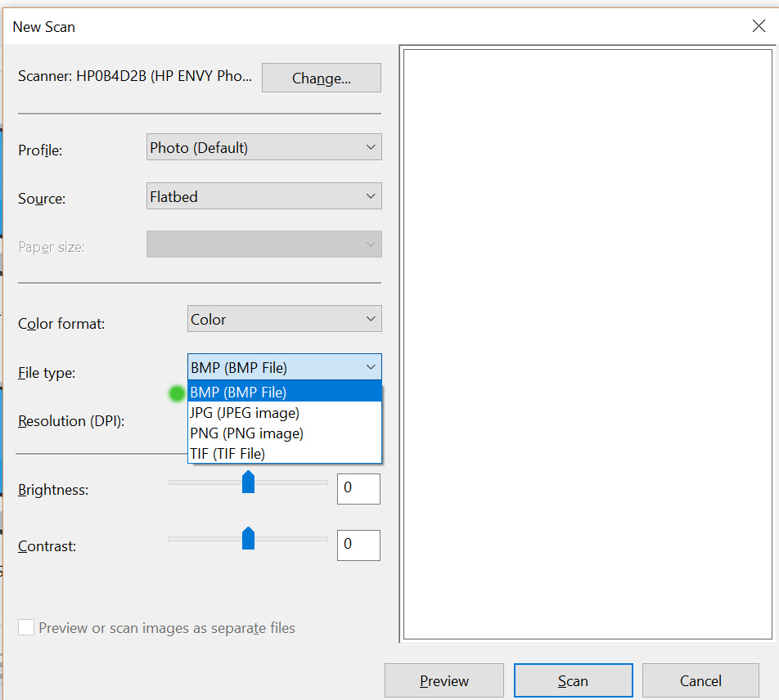Screen dimensions: 779x700
Task: Open the Profile dropdown
Action: coord(263,146)
